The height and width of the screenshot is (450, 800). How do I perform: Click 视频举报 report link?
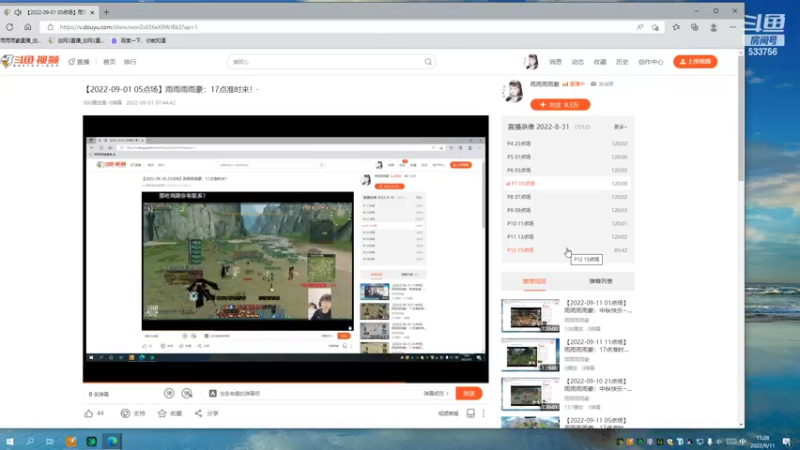point(448,413)
